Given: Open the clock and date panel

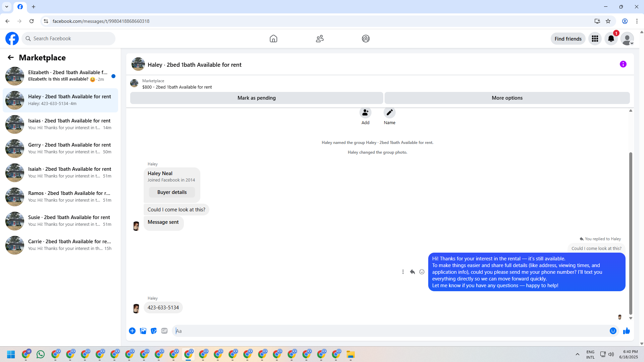Looking at the screenshot, I should click(629, 355).
